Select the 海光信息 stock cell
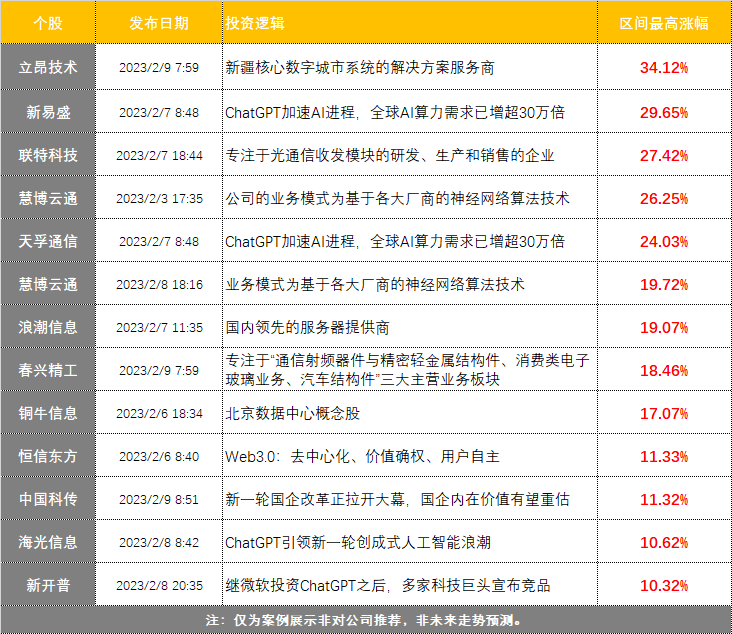The image size is (732, 634). (x=48, y=542)
